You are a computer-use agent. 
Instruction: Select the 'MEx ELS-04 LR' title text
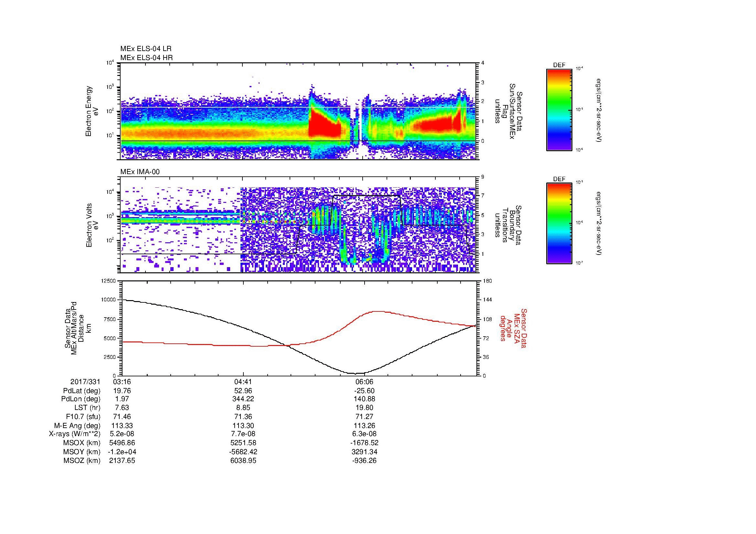(x=146, y=49)
